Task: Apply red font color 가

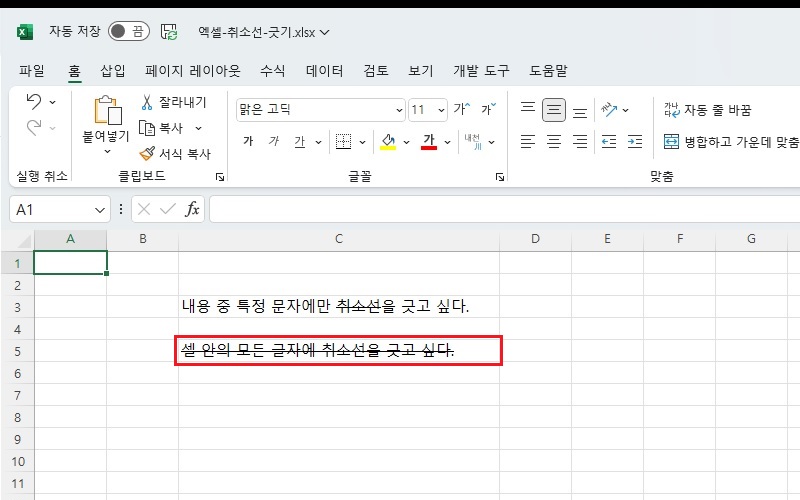Action: pos(429,141)
